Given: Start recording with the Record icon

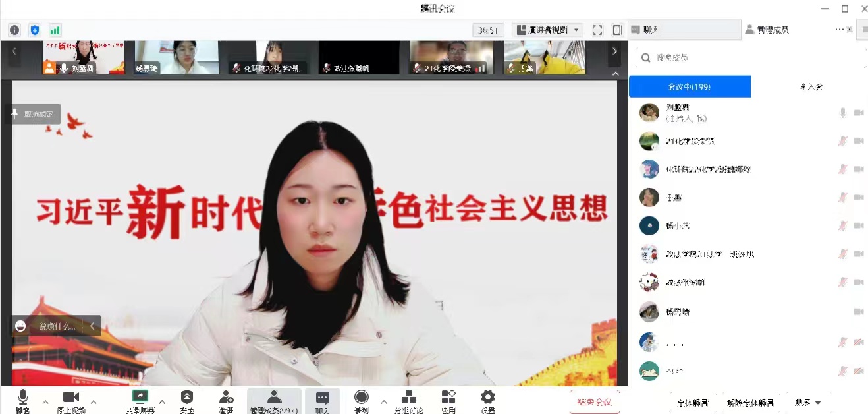Looking at the screenshot, I should tap(361, 398).
